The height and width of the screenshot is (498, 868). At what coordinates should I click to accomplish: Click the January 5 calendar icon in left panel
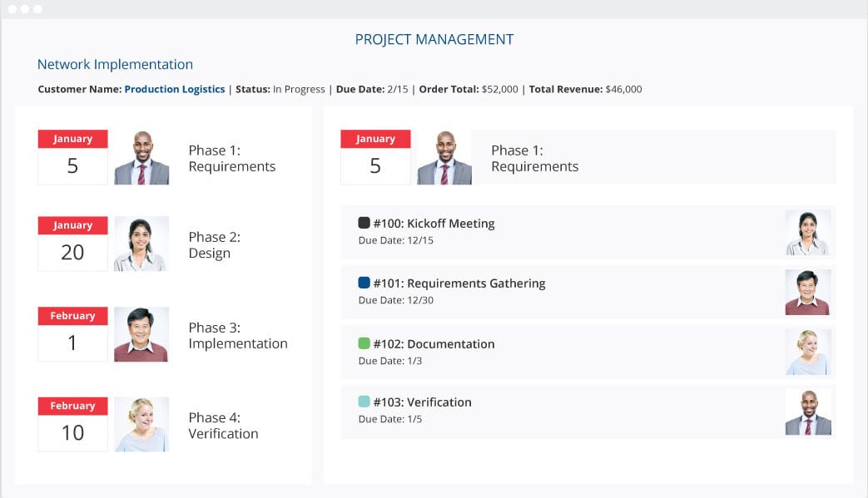(x=72, y=157)
